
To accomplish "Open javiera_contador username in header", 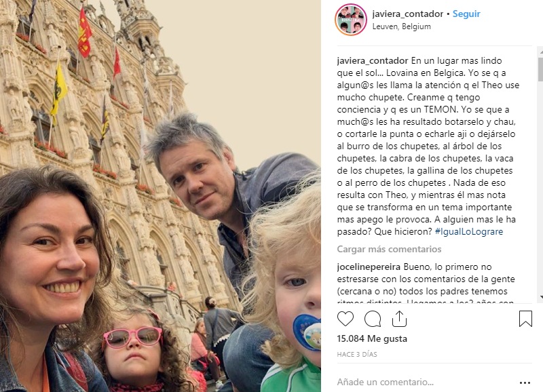I will 408,14.
